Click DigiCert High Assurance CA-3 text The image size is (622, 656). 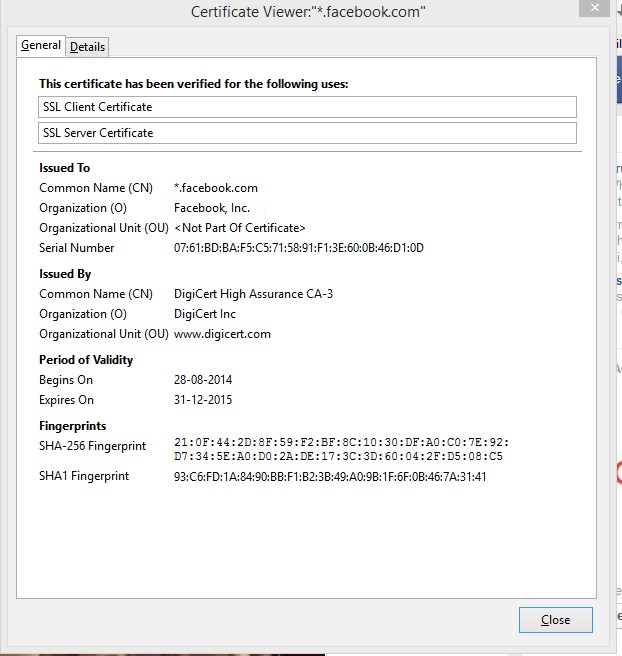coord(253,294)
